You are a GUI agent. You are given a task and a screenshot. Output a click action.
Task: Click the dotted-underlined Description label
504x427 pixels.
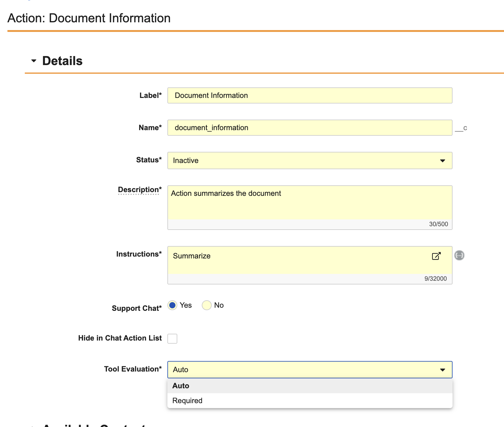click(x=138, y=190)
